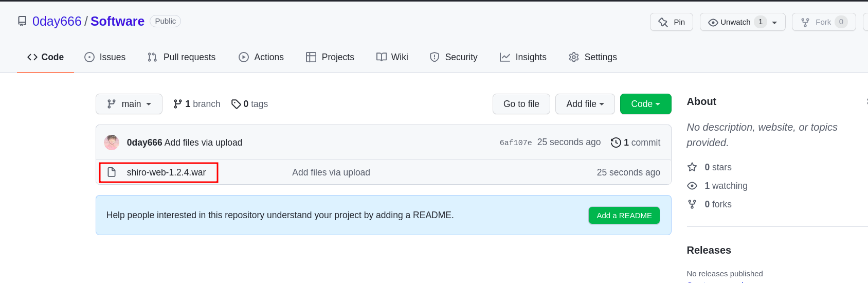Screen dimensions: 868x283
Task: Click the 0day666 avatar in commit row
Action: coord(112,143)
